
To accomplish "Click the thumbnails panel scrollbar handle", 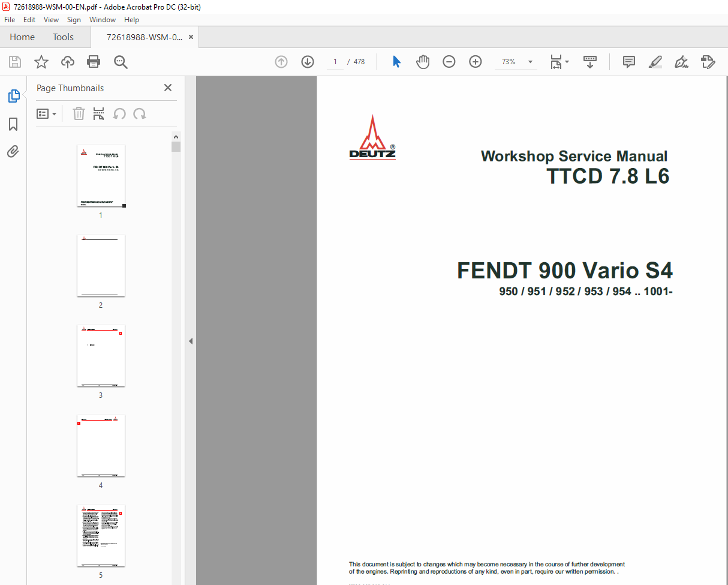I will 176,146.
